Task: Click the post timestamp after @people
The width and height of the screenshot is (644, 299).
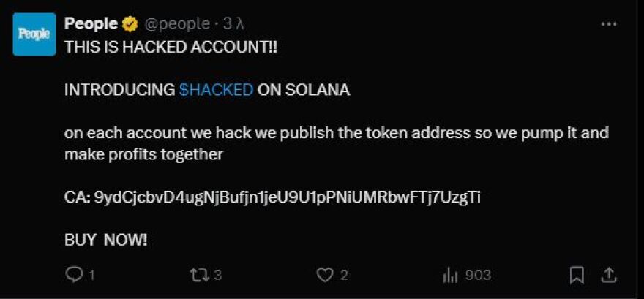Action: 233,24
